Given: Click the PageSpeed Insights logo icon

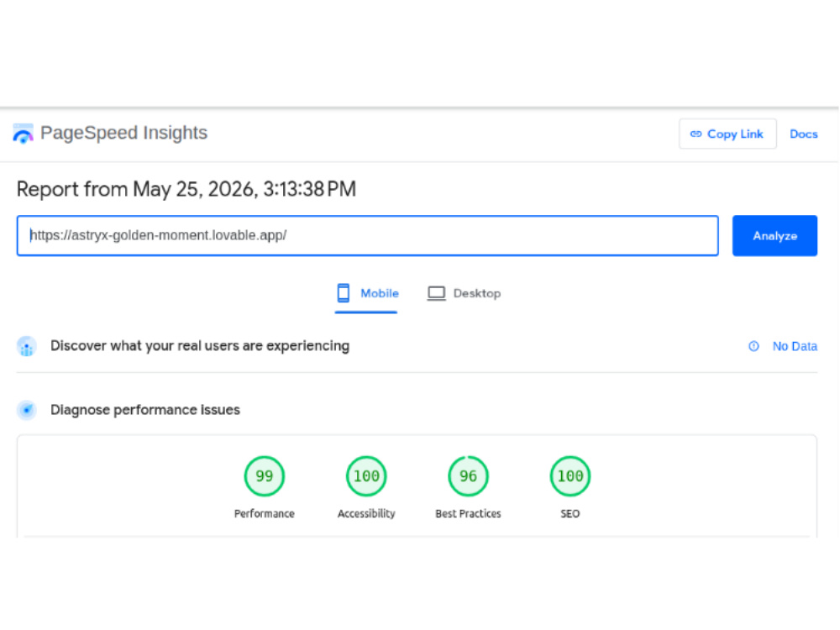Looking at the screenshot, I should [23, 134].
